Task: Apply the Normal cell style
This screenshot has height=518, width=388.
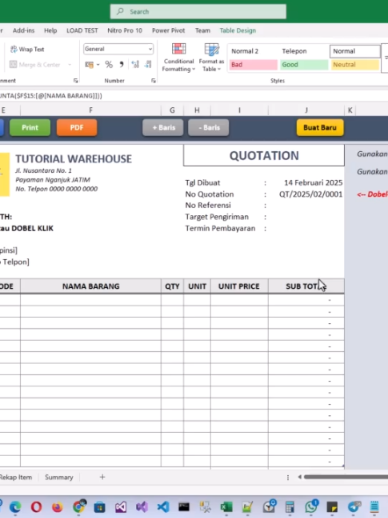Action: 355,51
